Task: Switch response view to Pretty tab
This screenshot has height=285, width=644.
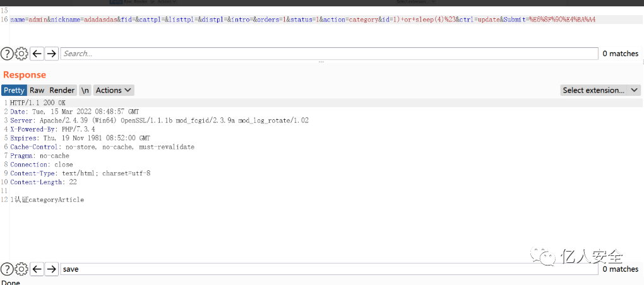Action: [x=15, y=90]
